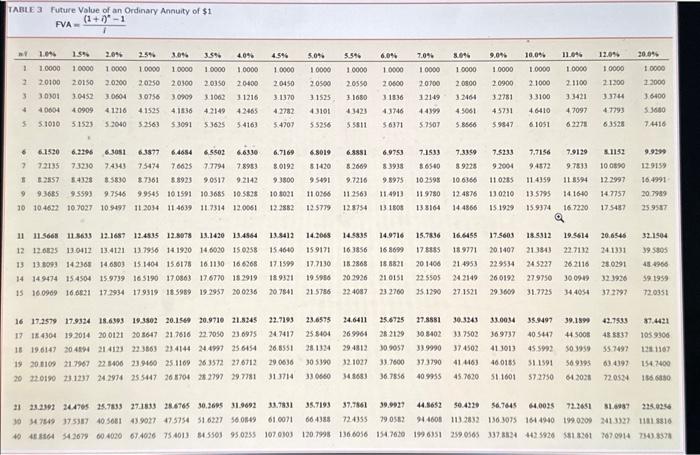The height and width of the screenshot is (455, 700).
Task: Select the bold value 35.9497
Action: pyautogui.click(x=540, y=320)
